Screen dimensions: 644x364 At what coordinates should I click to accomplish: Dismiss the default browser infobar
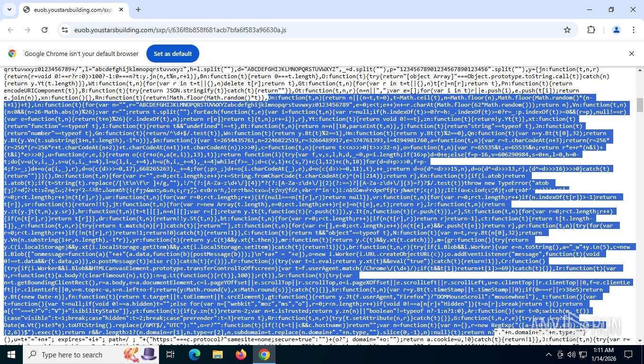[x=631, y=54]
